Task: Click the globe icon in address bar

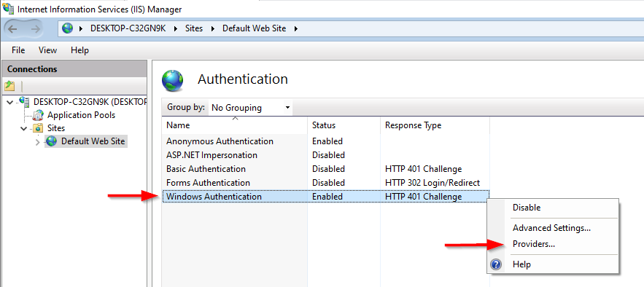Action: [67, 28]
